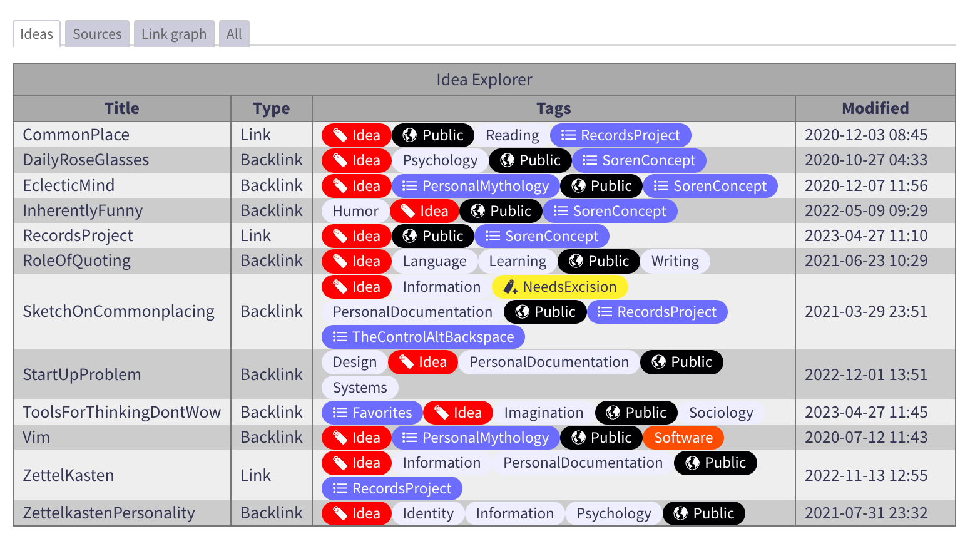This screenshot has width=980, height=541.
Task: Click SorenConcept tag in DailyRoseGlasses row
Action: pos(639,160)
